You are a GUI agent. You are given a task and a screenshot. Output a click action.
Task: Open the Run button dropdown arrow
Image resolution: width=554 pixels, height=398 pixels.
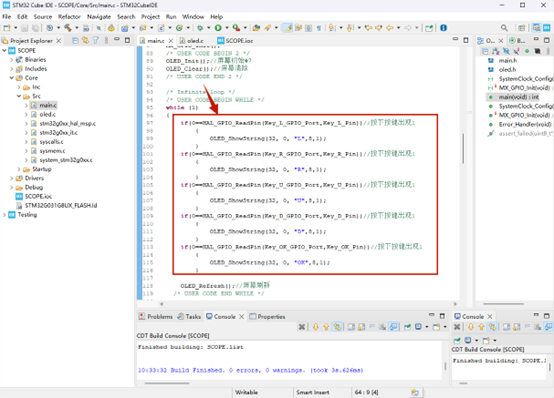click(x=227, y=28)
